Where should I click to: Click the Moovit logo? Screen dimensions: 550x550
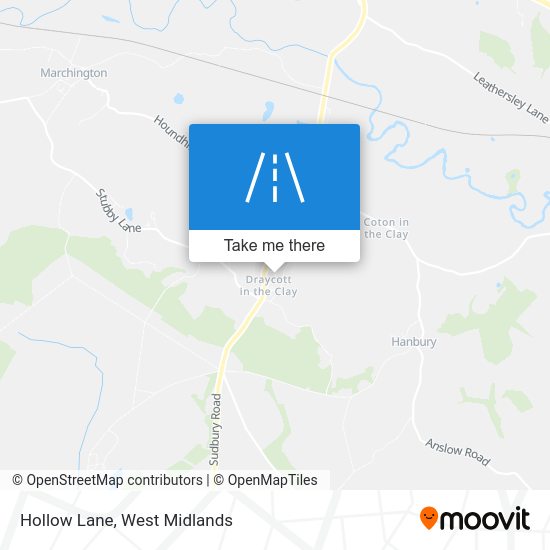coord(475,519)
